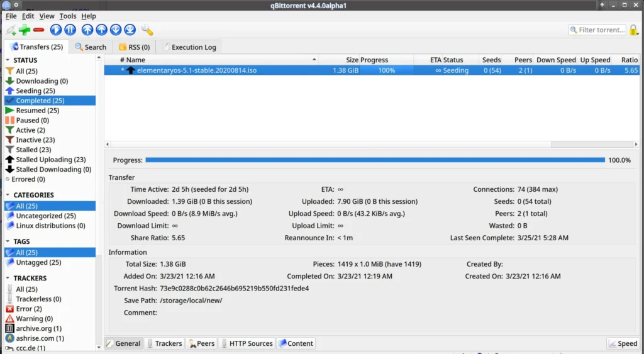Collapse the TRACKERS filter section
This screenshot has height=354, width=644.
[x=8, y=278]
